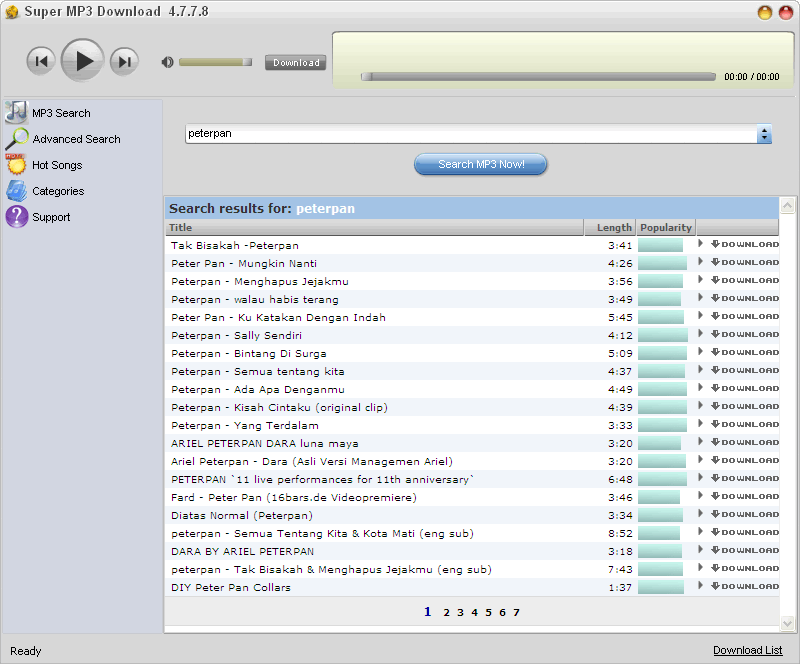Screen dimensions: 800x664
Task: Start playback with the Play button
Action: pos(83,61)
